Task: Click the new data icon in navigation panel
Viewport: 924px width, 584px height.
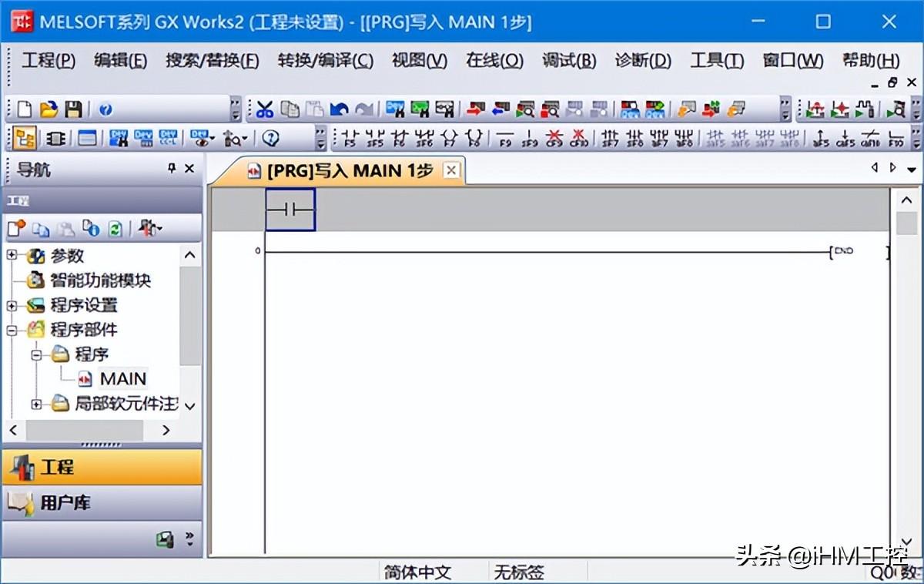Action: (16, 228)
